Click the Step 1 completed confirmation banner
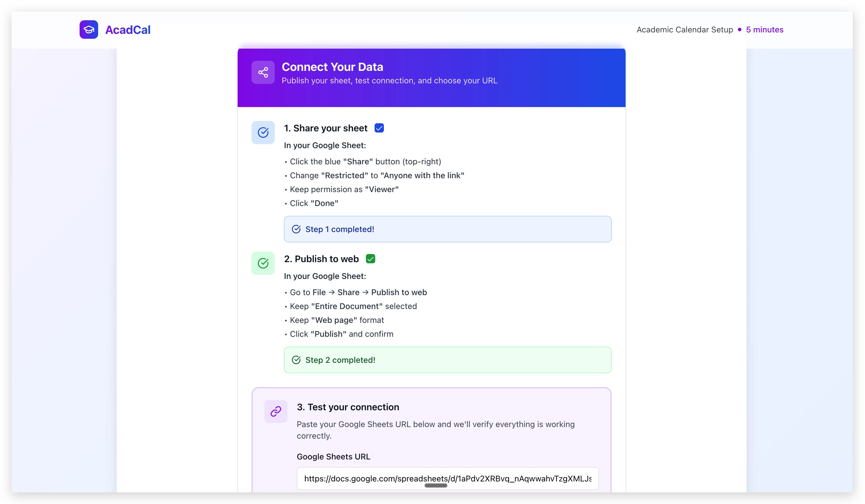The height and width of the screenshot is (504, 865). [447, 229]
